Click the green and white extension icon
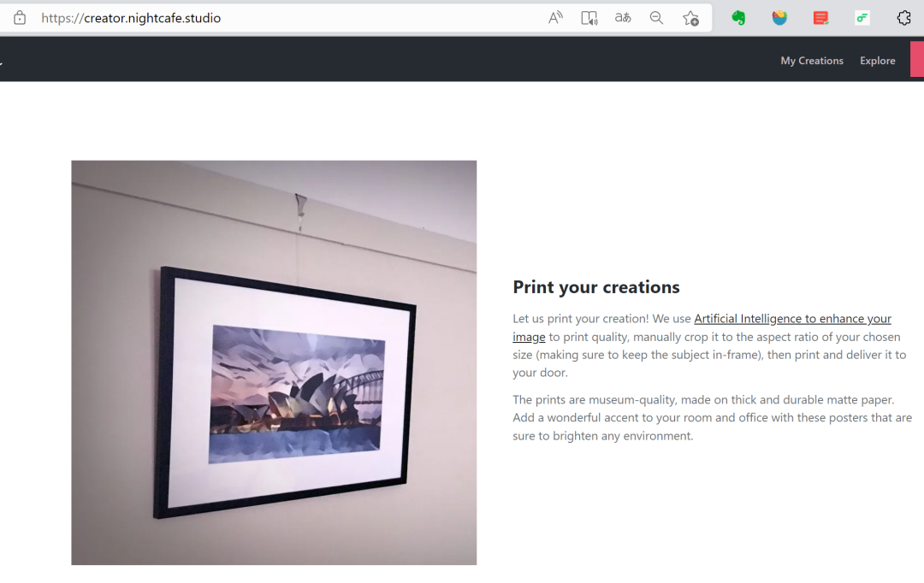Image resolution: width=924 pixels, height=583 pixels. pyautogui.click(x=862, y=18)
